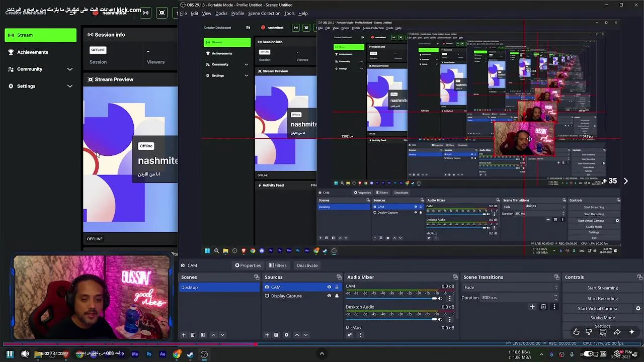Open the File menu in OBS
644x362 pixels.
[x=183, y=13]
